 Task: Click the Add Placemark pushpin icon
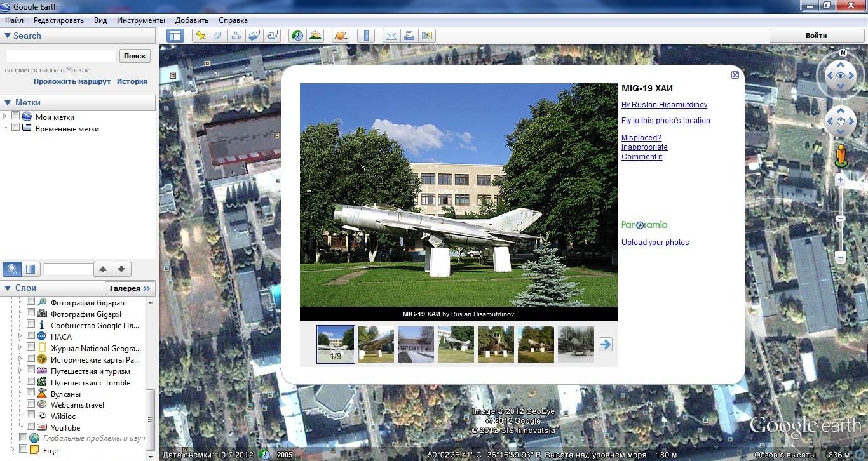coord(201,36)
